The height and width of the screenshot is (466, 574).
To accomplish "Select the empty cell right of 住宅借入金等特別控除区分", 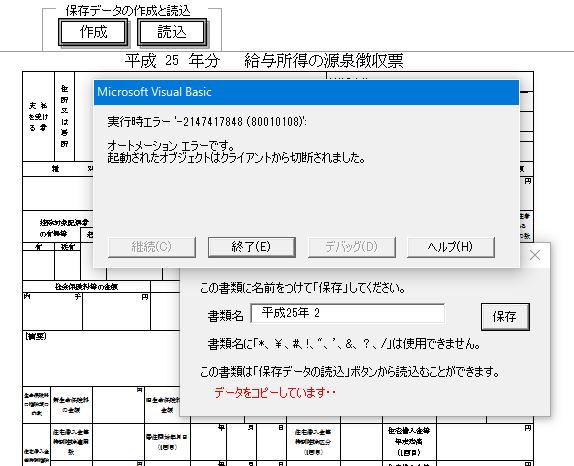I will pos(361,442).
